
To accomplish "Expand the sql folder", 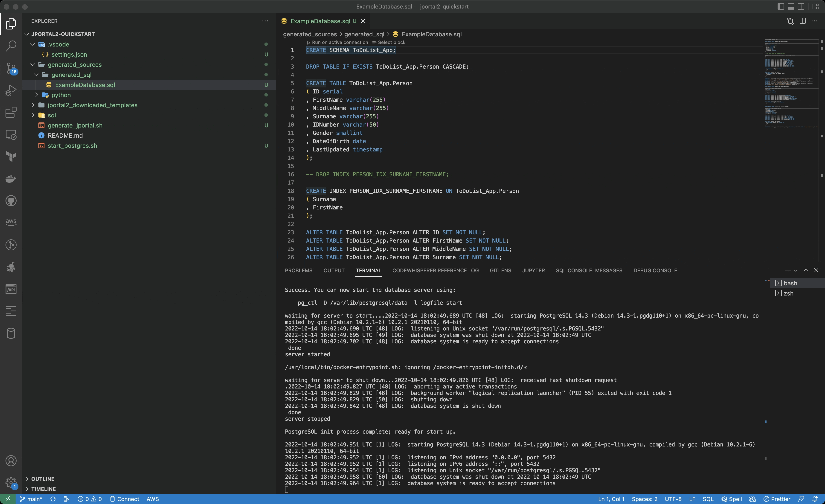I will 33,115.
